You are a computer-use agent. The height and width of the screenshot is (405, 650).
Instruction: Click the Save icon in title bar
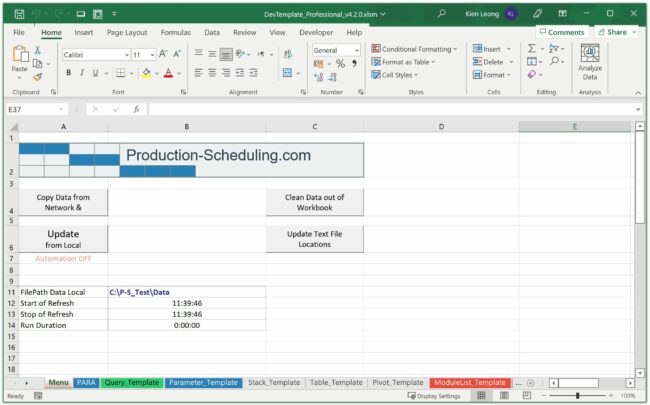point(19,14)
